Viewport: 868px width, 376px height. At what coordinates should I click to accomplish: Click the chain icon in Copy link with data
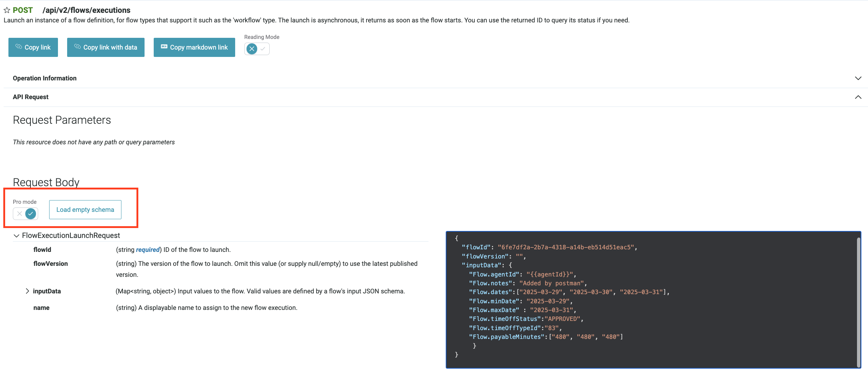(x=77, y=47)
